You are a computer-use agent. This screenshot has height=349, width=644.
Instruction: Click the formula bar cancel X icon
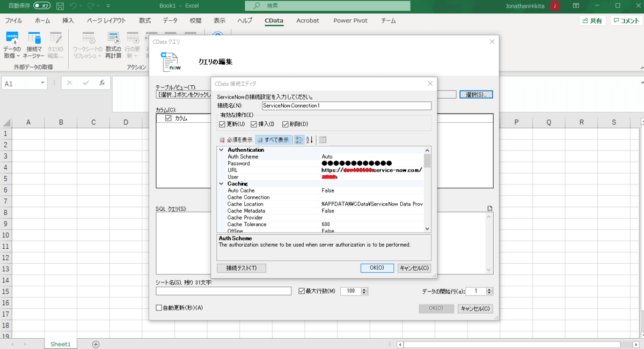69,83
